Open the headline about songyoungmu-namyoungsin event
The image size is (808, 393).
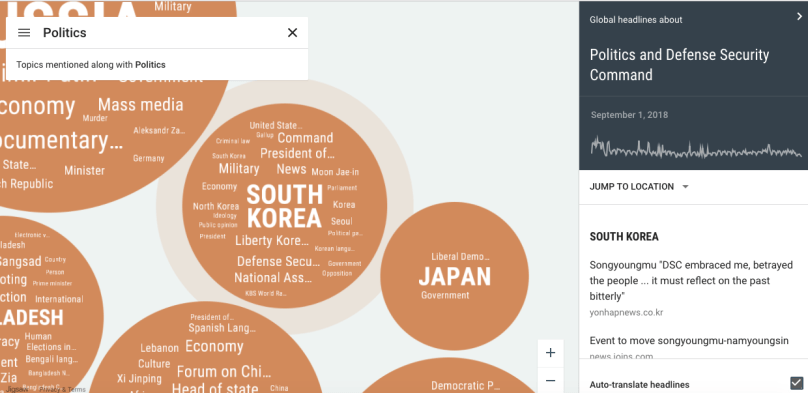tap(689, 340)
